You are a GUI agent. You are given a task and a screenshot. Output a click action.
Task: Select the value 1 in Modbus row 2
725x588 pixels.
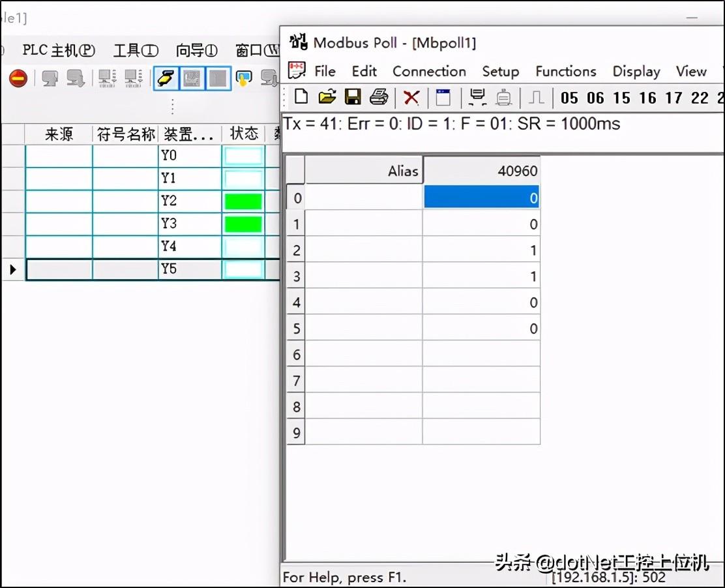pos(481,249)
